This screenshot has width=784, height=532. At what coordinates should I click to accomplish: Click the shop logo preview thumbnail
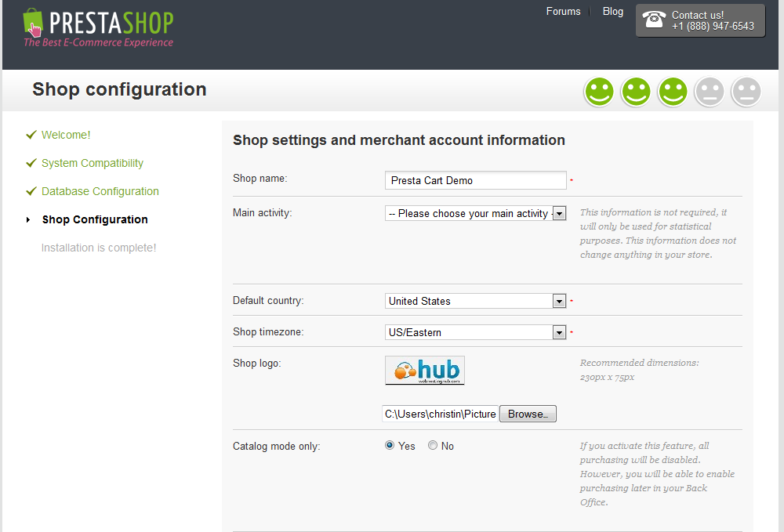tap(425, 371)
